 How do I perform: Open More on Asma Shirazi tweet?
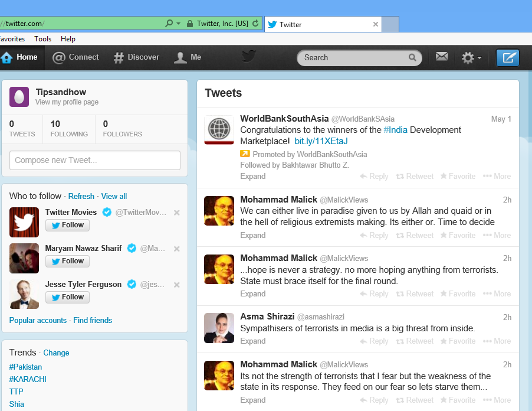[497, 341]
